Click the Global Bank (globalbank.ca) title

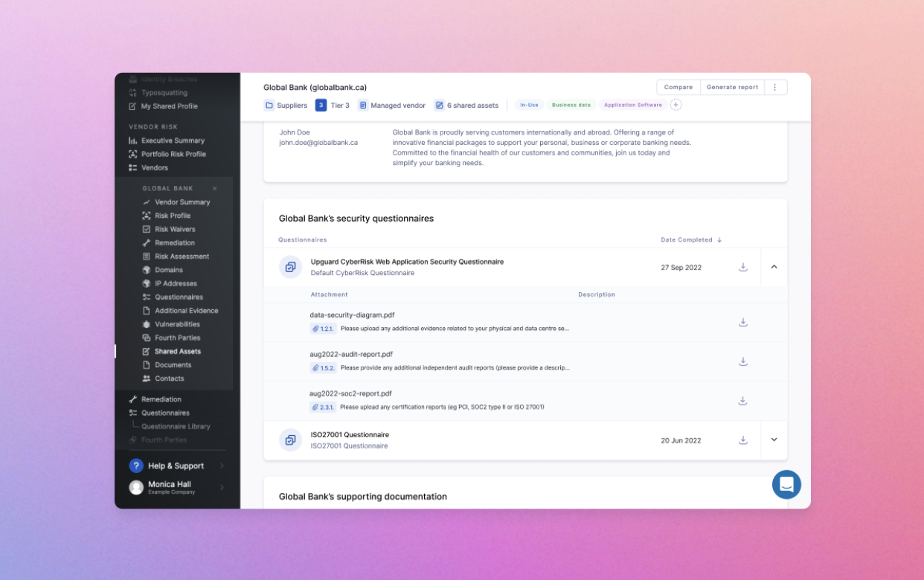point(315,88)
